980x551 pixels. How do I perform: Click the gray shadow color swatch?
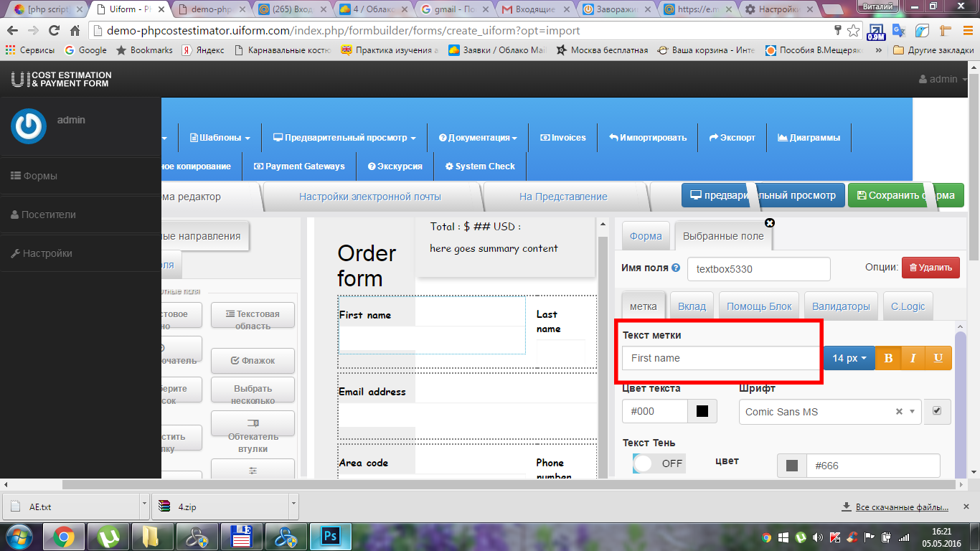[792, 466]
